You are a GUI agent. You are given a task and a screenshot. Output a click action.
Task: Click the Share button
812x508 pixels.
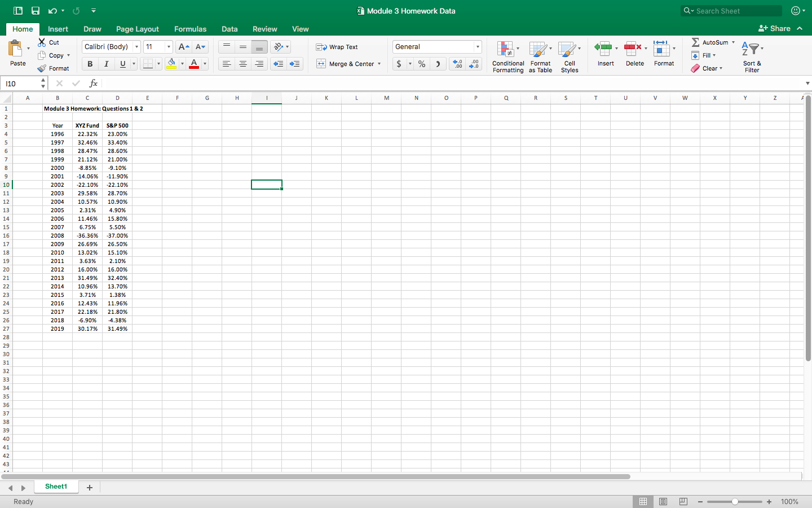click(x=776, y=28)
